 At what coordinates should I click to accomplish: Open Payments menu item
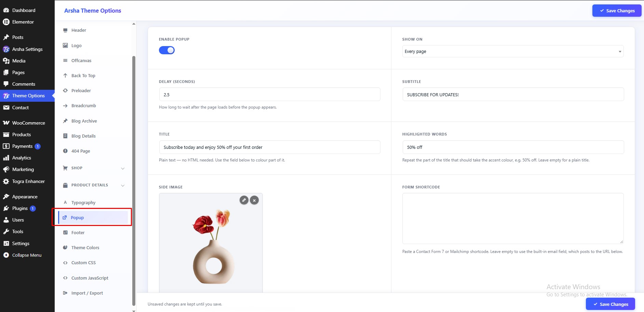click(27, 146)
